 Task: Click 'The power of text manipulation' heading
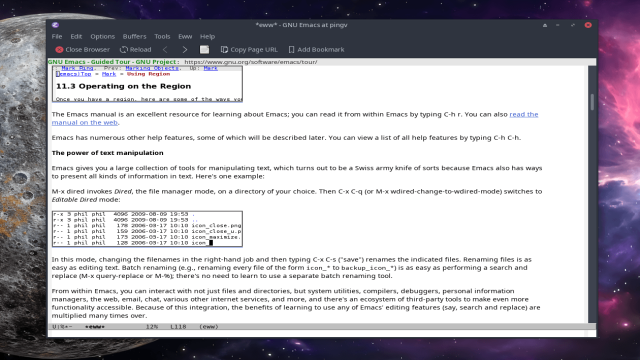click(x=107, y=153)
